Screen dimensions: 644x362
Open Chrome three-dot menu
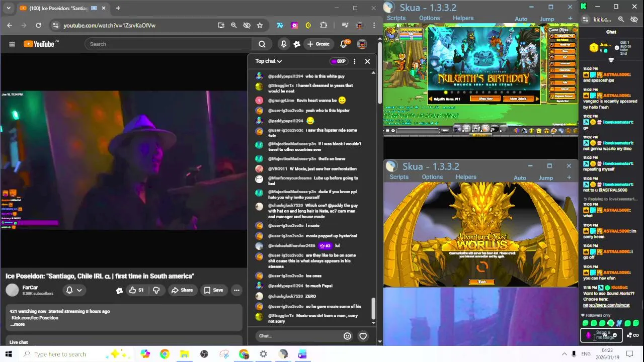coord(374,25)
